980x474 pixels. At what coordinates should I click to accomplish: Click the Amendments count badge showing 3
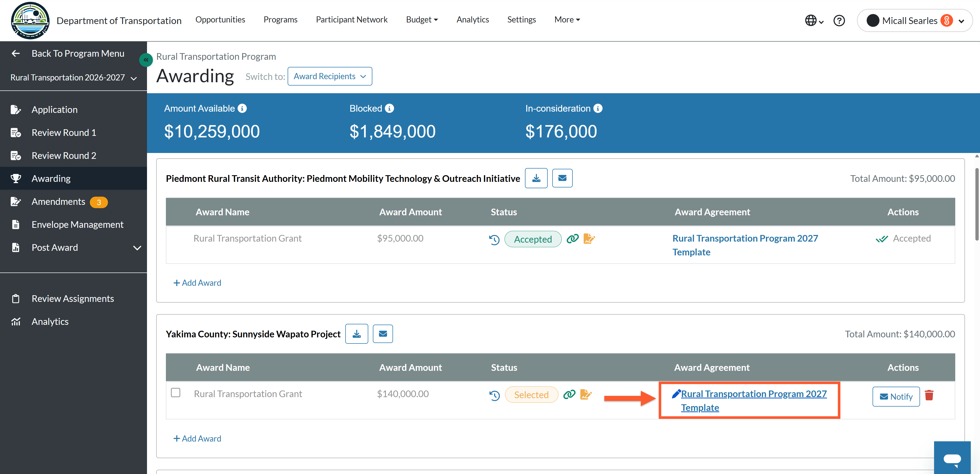(99, 202)
